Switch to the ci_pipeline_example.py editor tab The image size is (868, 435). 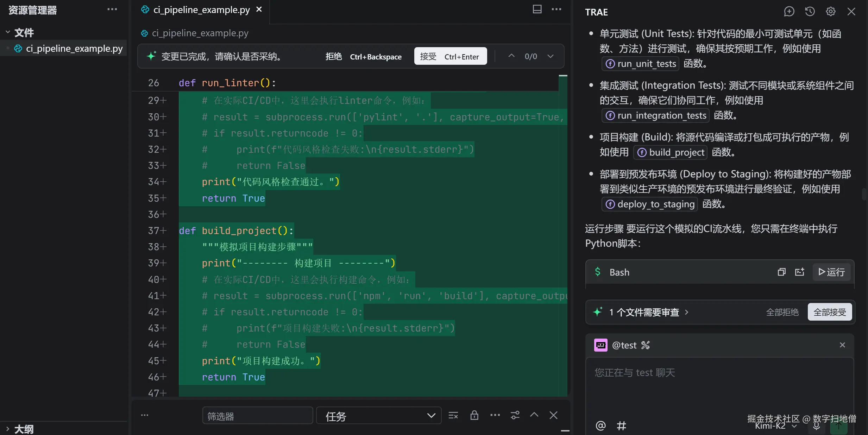[x=201, y=10]
